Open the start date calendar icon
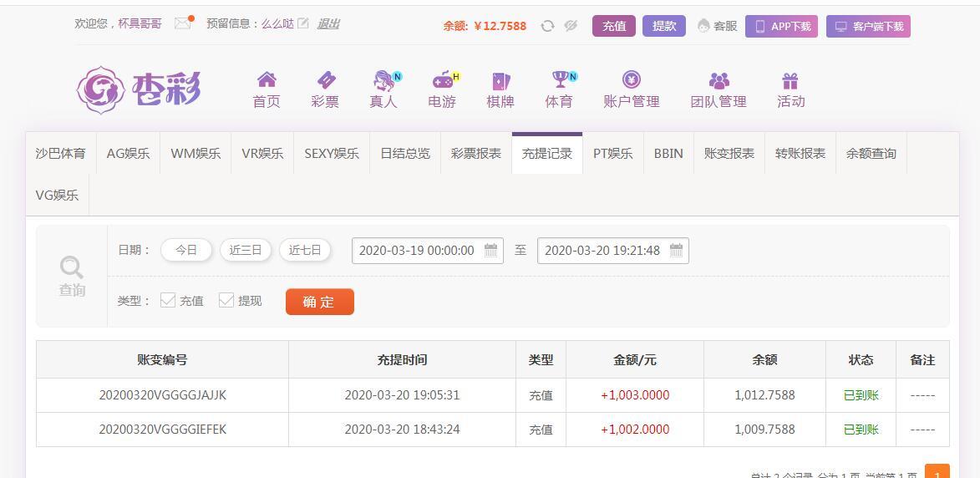This screenshot has height=478, width=980. click(x=491, y=251)
